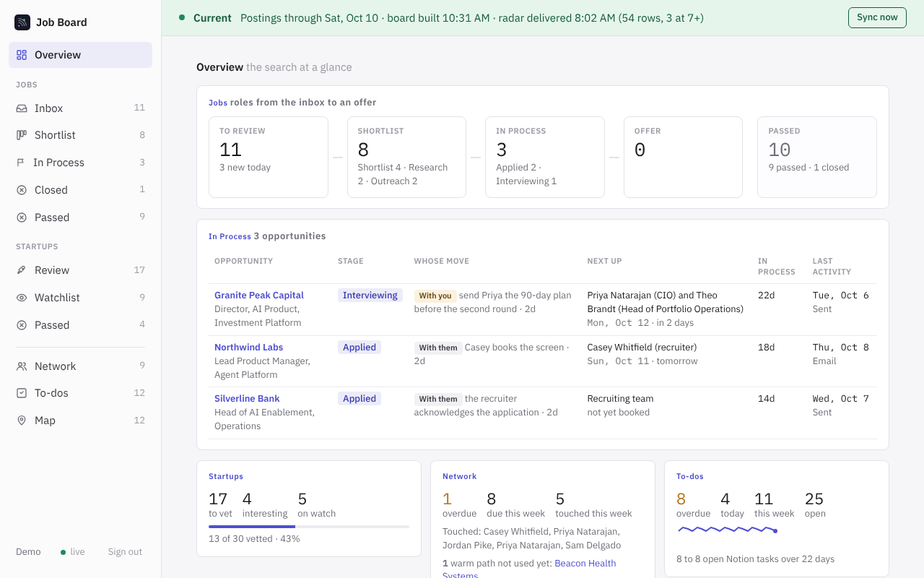Viewport: 924px width, 578px height.
Task: Click the To-dos checkbox icon
Action: click(22, 393)
